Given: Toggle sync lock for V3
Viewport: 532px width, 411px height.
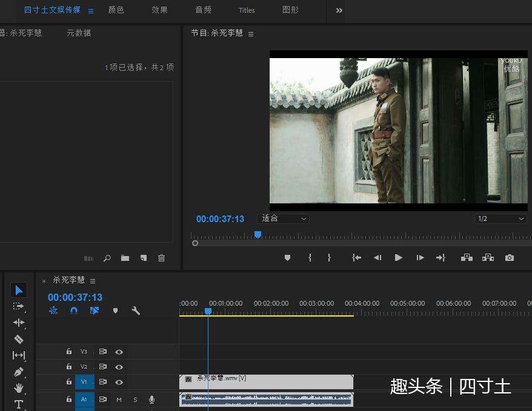Looking at the screenshot, I should point(103,352).
